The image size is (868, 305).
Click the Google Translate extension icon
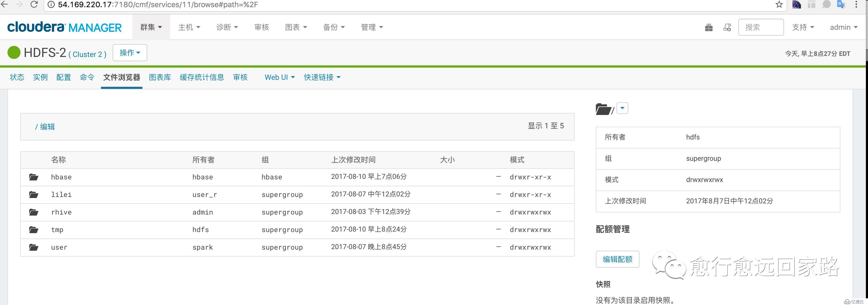(841, 4)
